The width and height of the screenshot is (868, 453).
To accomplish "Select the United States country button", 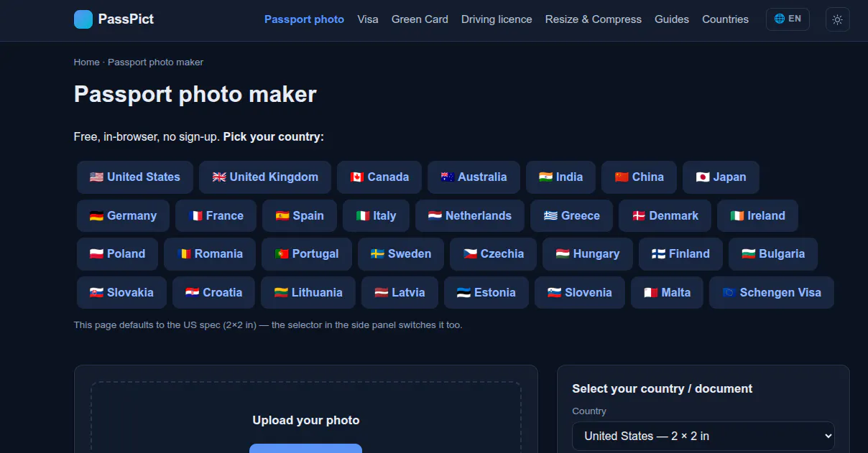I will (x=135, y=177).
